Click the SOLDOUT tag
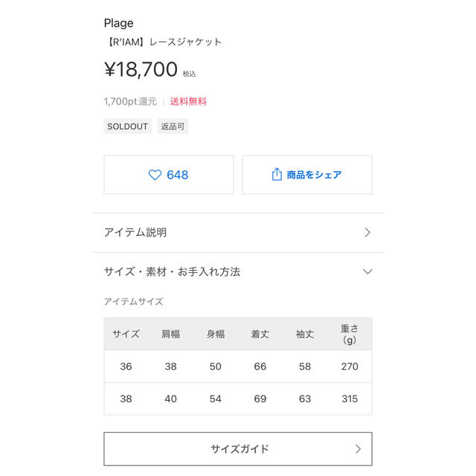476x476 pixels. pyautogui.click(x=127, y=126)
